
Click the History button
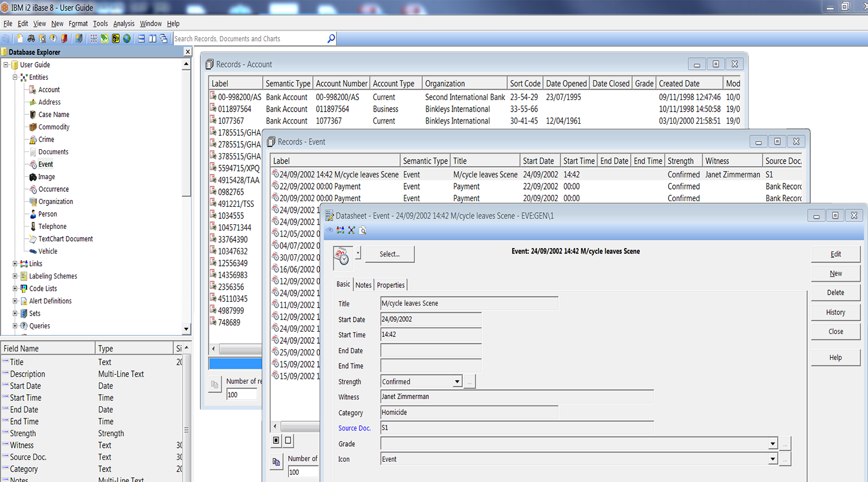[x=836, y=312]
